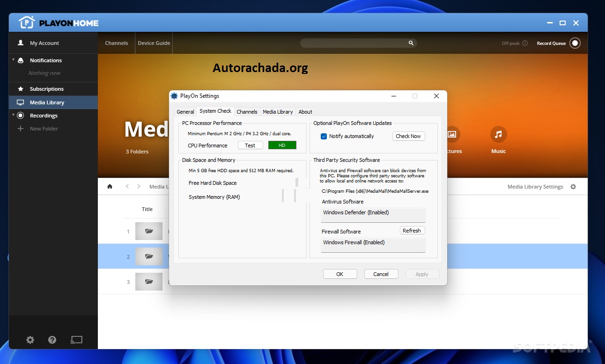605x364 pixels.
Task: Select the first folder thumbnail in list
Action: point(149,231)
